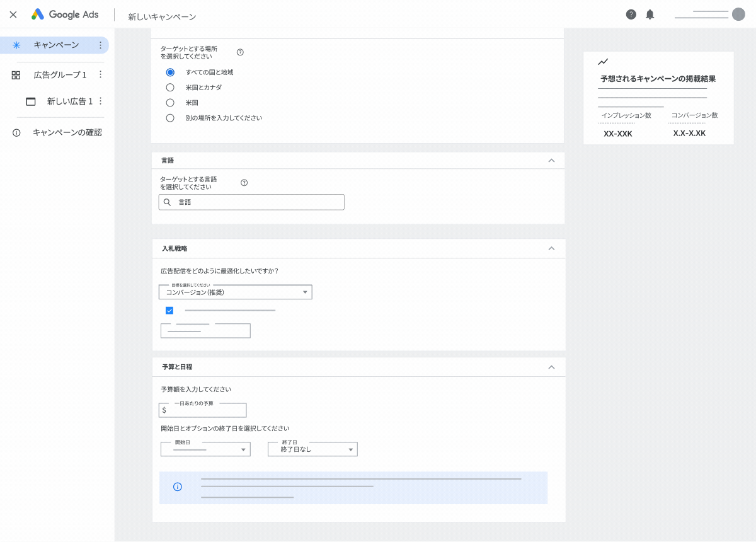Click the 新しい広告 1 window icon

tap(30, 101)
